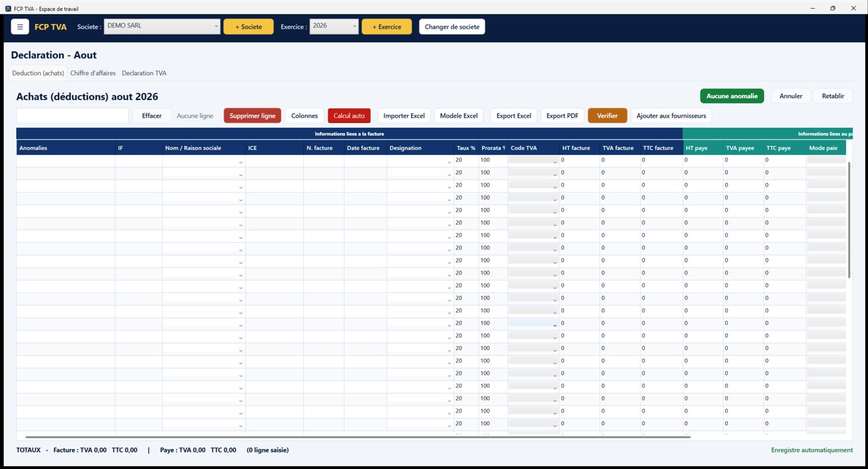Click the Informations liees a la facture group header

(350, 134)
